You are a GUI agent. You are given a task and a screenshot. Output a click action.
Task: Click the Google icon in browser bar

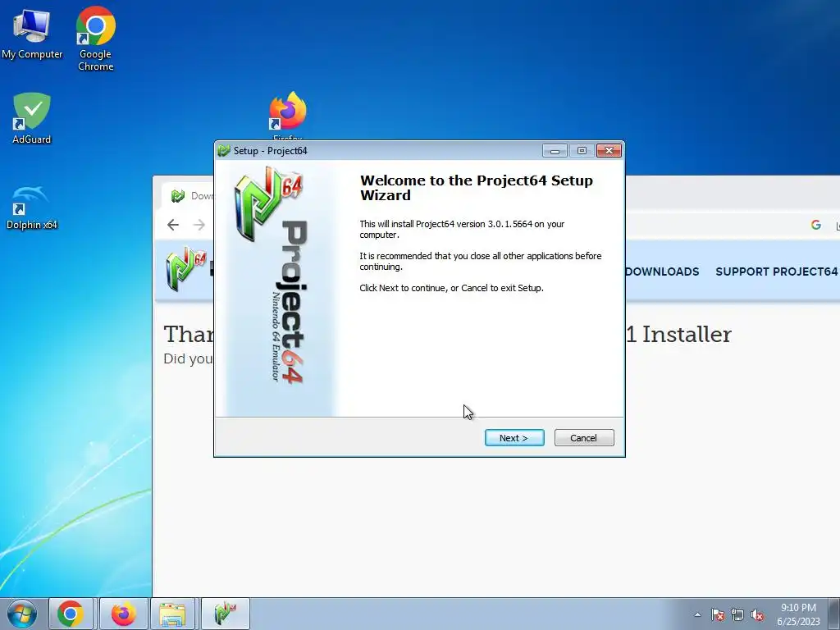816,225
